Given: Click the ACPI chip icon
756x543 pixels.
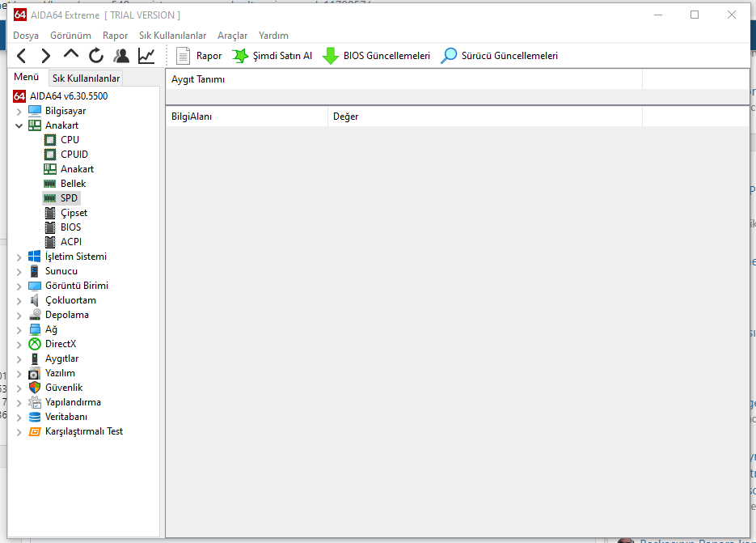Looking at the screenshot, I should [49, 242].
